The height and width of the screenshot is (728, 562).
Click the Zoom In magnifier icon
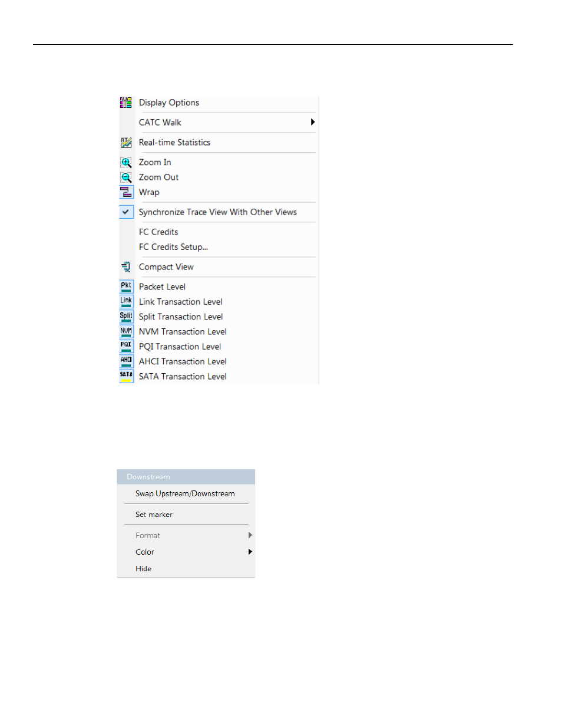(126, 163)
